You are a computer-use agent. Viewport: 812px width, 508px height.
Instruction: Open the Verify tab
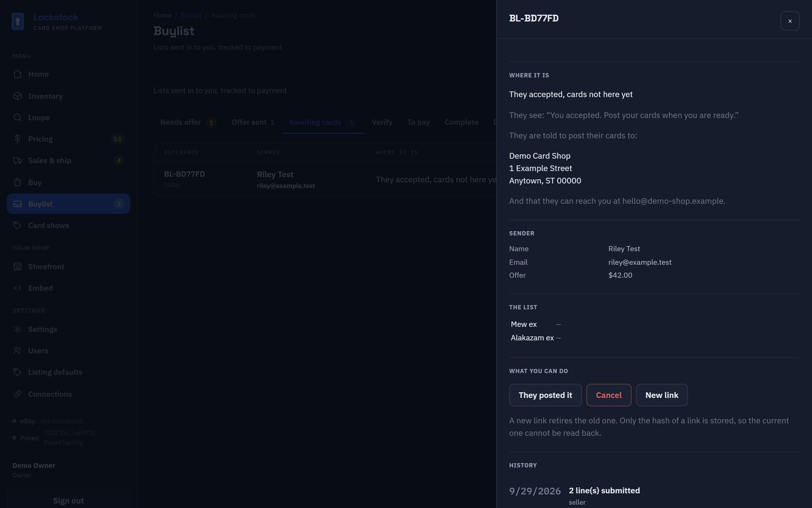click(x=382, y=122)
